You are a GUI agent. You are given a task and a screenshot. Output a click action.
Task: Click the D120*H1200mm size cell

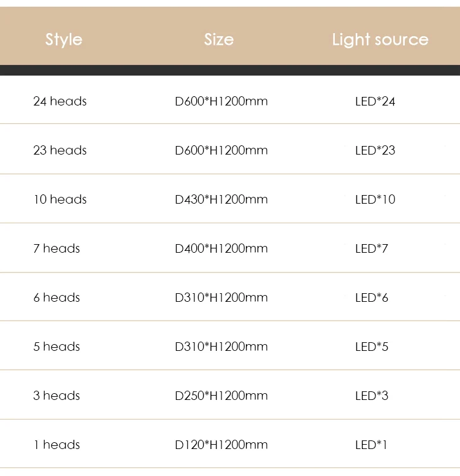[x=221, y=445]
